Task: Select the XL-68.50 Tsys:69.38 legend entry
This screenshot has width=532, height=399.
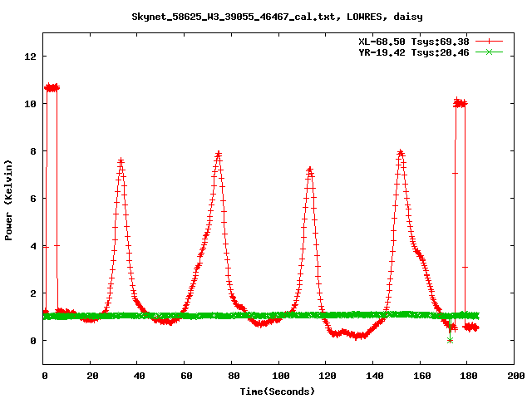Action: [x=414, y=42]
